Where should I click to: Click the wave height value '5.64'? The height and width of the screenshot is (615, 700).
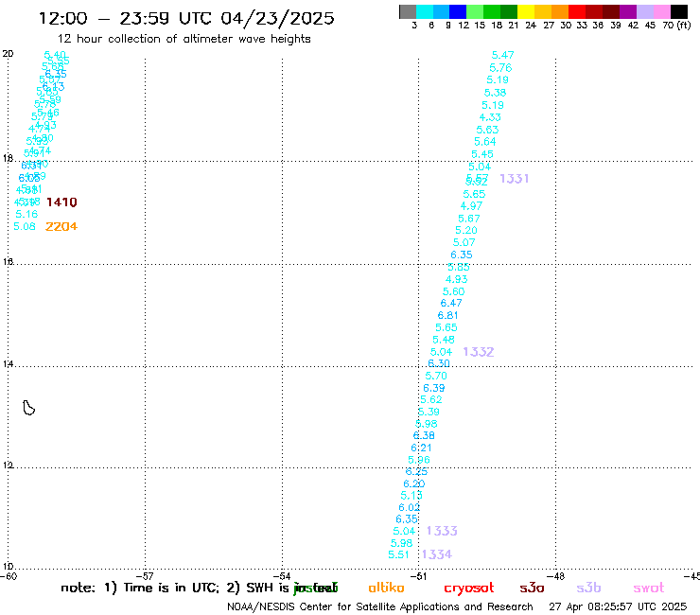tap(485, 142)
